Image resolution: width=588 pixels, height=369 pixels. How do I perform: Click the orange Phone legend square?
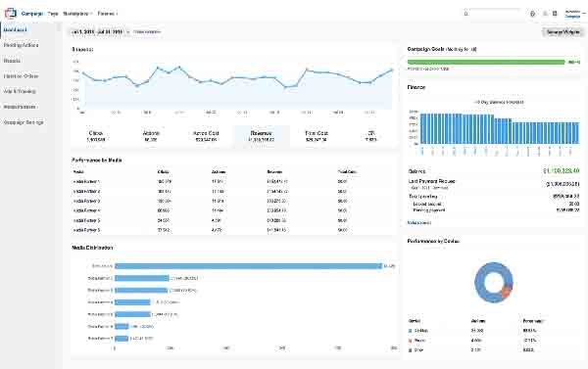click(x=410, y=341)
